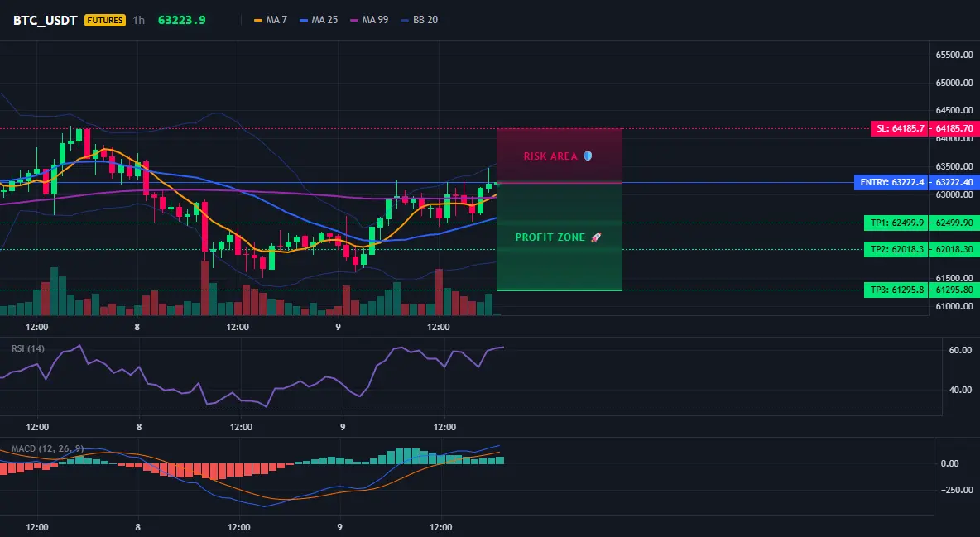The height and width of the screenshot is (537, 980).
Task: Click the yellow FUTURES badge
Action: coord(105,20)
